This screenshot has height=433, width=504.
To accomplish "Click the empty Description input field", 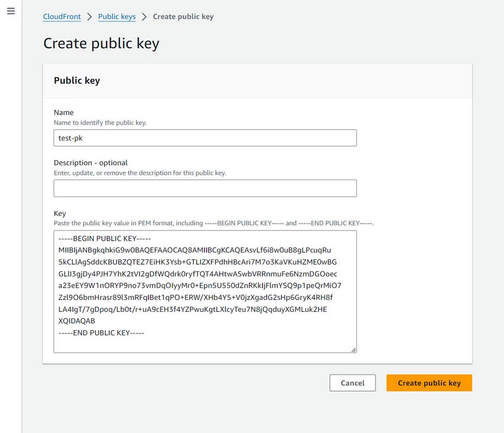I will pos(205,188).
